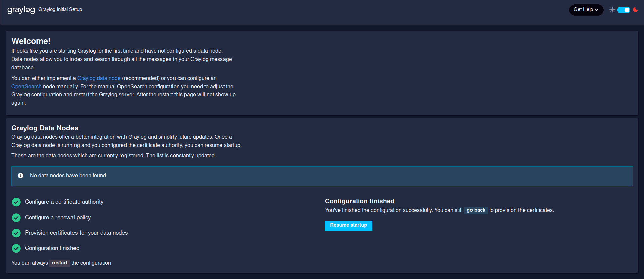The image size is (644, 279).
Task: Open the OpenSearch link
Action: click(27, 86)
